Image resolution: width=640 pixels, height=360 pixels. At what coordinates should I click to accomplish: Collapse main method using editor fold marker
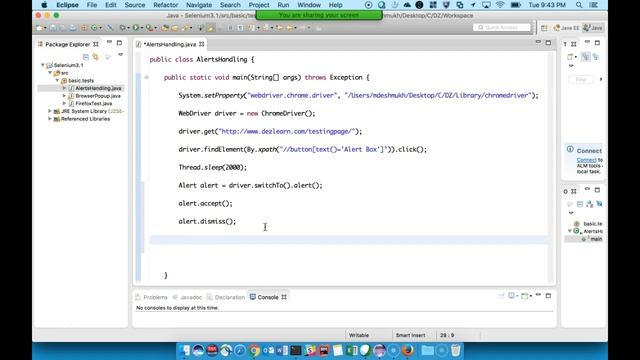(x=146, y=77)
